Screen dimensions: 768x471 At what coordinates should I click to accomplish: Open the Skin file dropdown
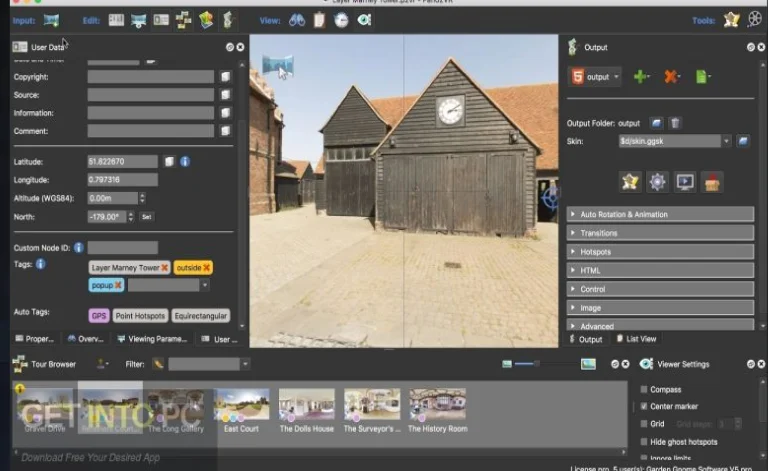726,141
